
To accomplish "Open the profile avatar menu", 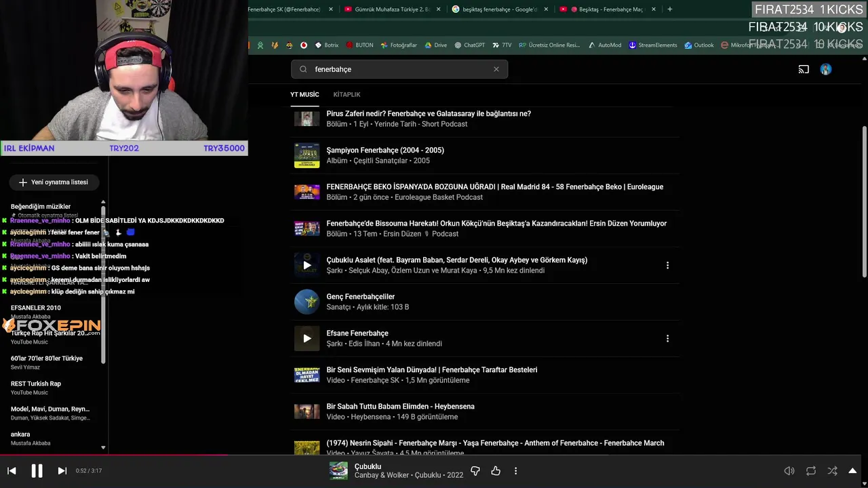I will click(x=825, y=69).
